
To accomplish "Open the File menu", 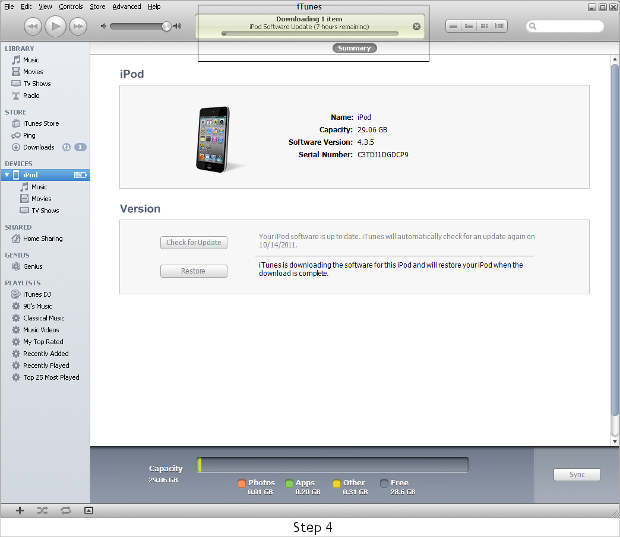I will pos(9,7).
